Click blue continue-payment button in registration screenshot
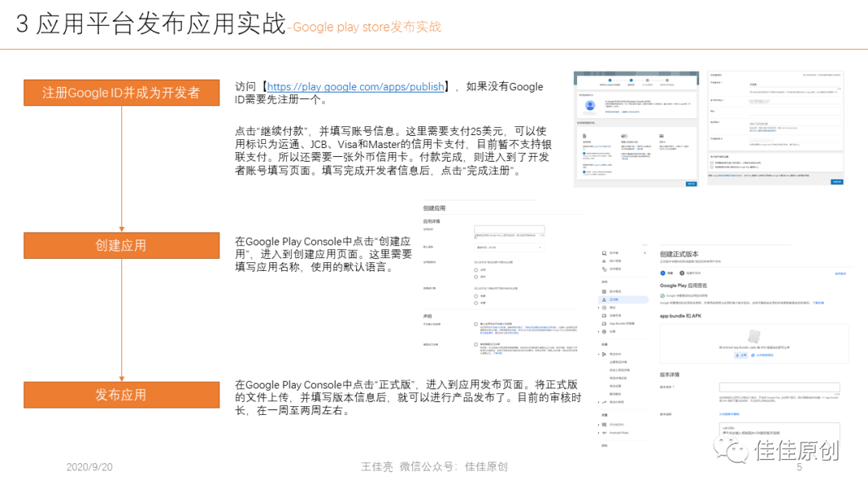This screenshot has height=489, width=868. pyautogui.click(x=691, y=184)
